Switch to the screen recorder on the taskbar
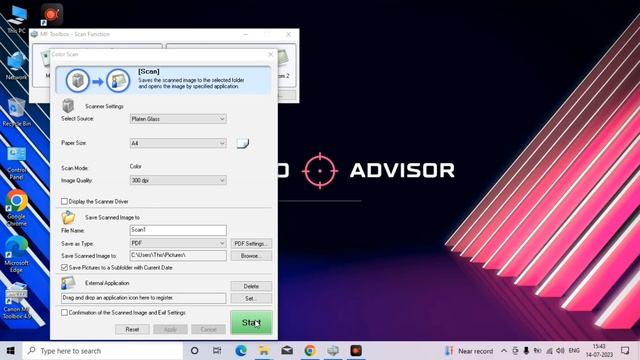Screen dimensions: 640x360 point(356,351)
